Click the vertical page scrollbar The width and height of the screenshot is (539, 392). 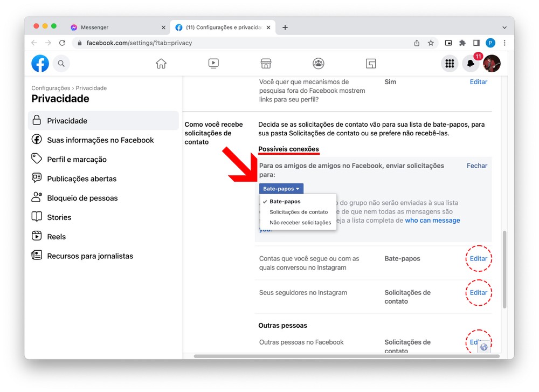pyautogui.click(x=505, y=270)
